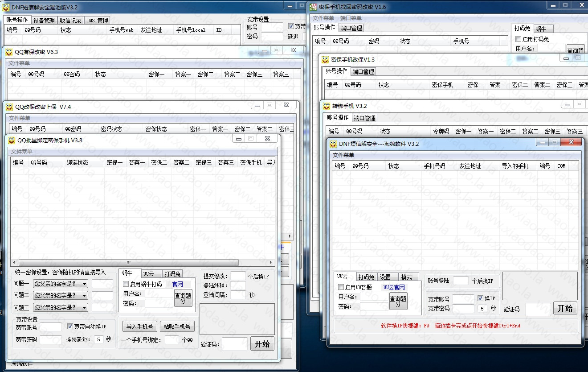The height and width of the screenshot is (372, 588).
Task: Switch to 蜗牛 tab in QQ批量绑定 window
Action: 130,273
